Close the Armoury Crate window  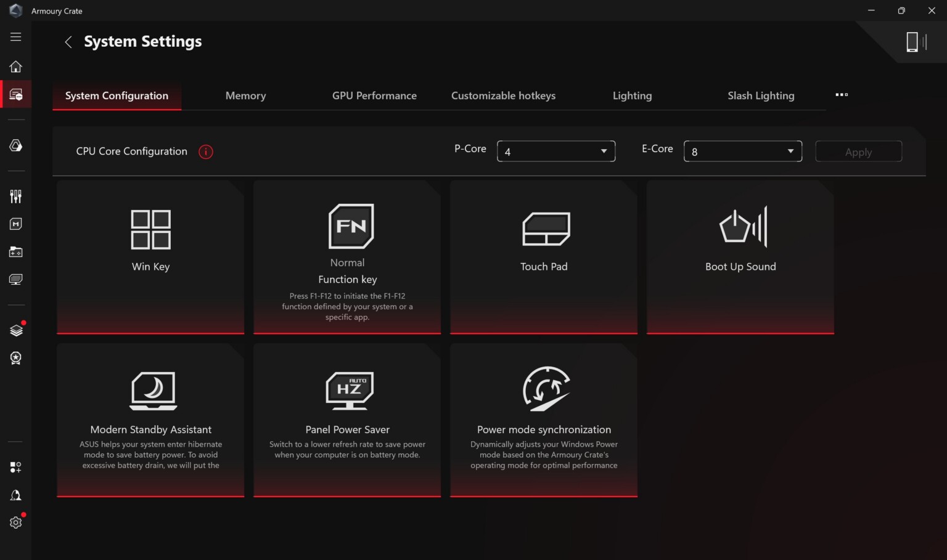click(x=932, y=10)
